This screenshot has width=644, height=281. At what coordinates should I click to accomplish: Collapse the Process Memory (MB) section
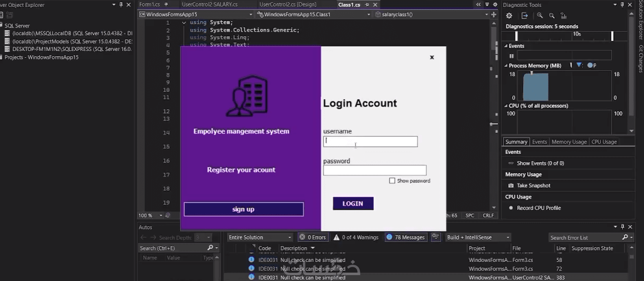coord(506,66)
